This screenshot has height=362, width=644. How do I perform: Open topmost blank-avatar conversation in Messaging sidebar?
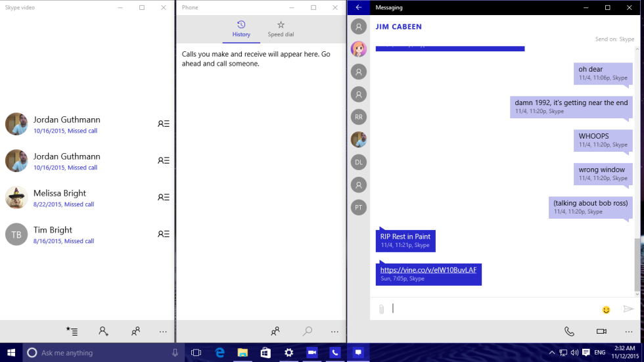pyautogui.click(x=359, y=27)
